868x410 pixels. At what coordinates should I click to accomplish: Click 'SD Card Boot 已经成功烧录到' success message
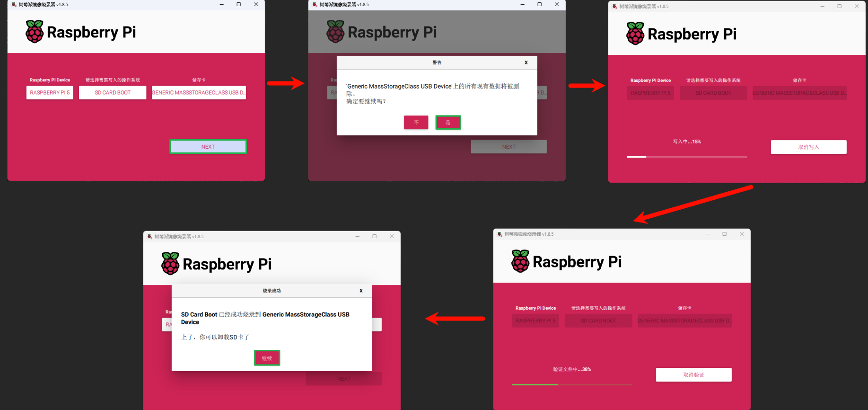click(265, 318)
